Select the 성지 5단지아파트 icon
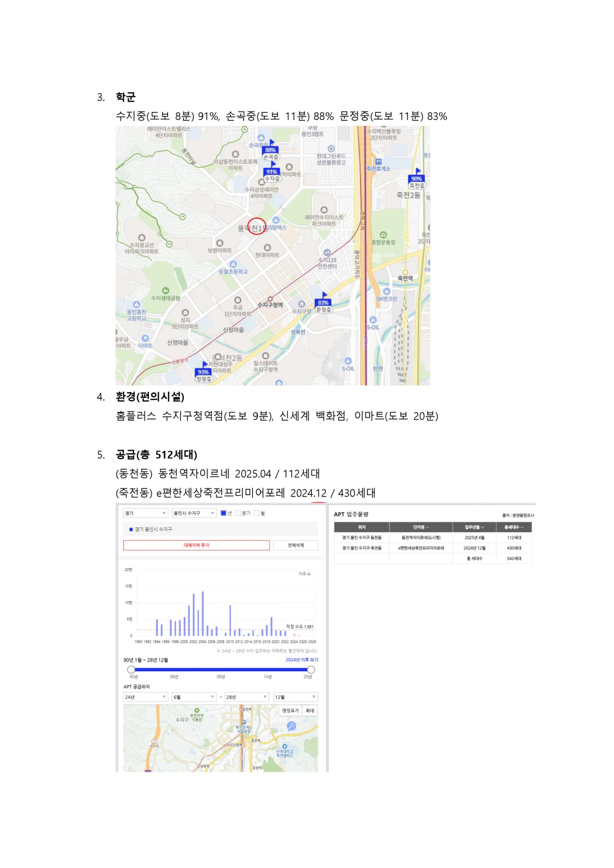614x868 pixels. click(185, 312)
